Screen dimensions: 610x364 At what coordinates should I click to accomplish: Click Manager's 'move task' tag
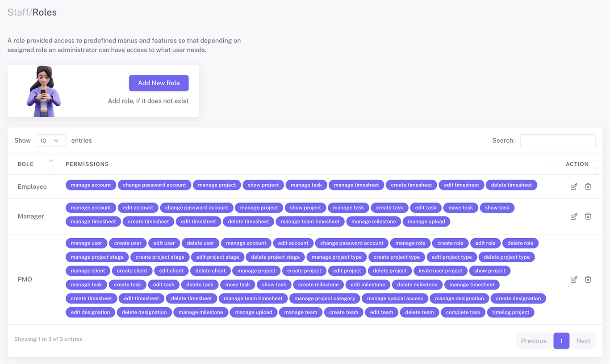[x=461, y=207]
